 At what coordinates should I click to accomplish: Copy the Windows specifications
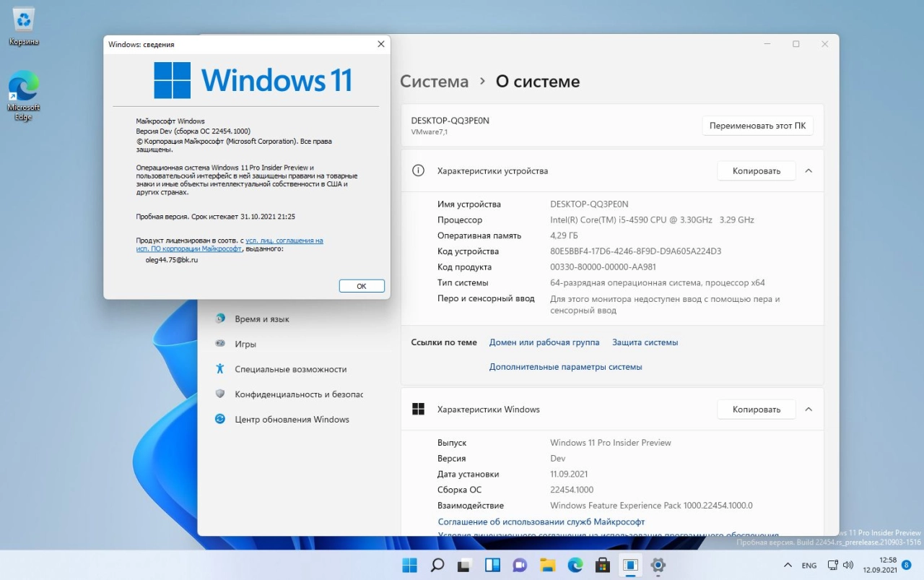(757, 410)
